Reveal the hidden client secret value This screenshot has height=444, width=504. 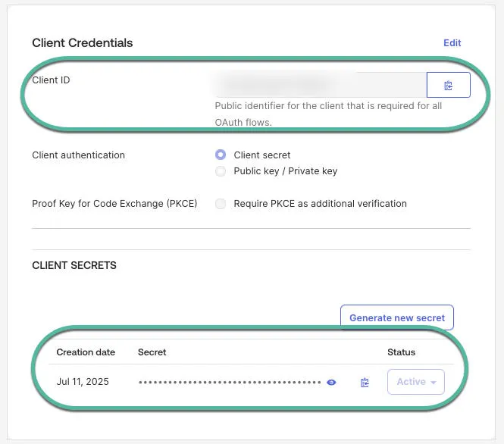[331, 383]
